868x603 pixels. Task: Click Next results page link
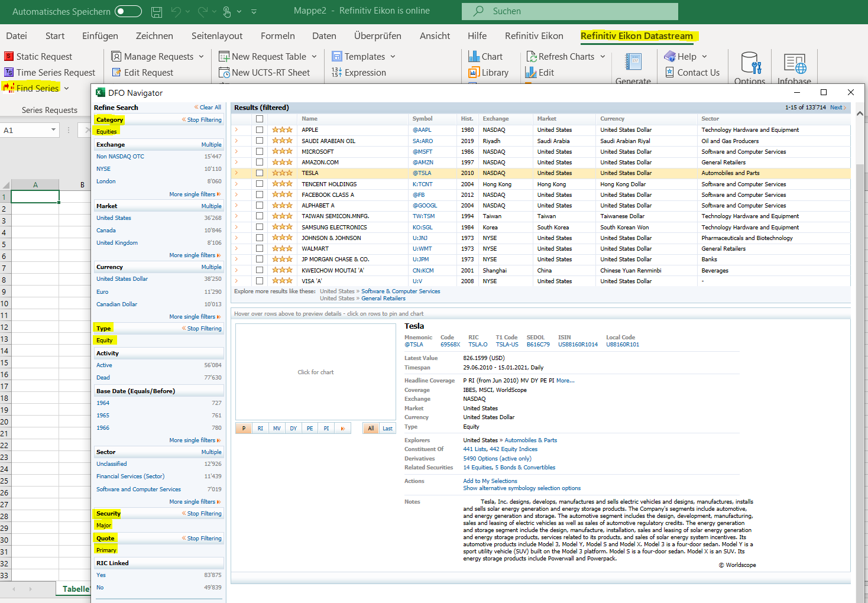pos(838,107)
